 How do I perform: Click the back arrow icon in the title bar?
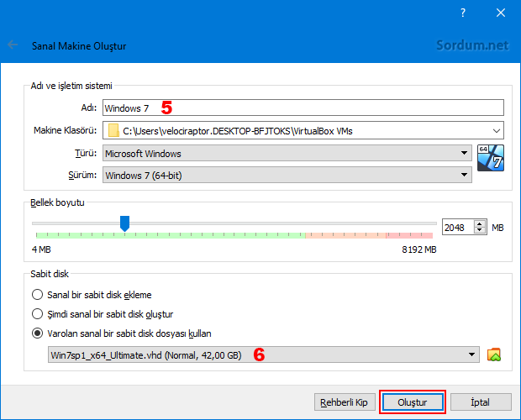[x=13, y=45]
